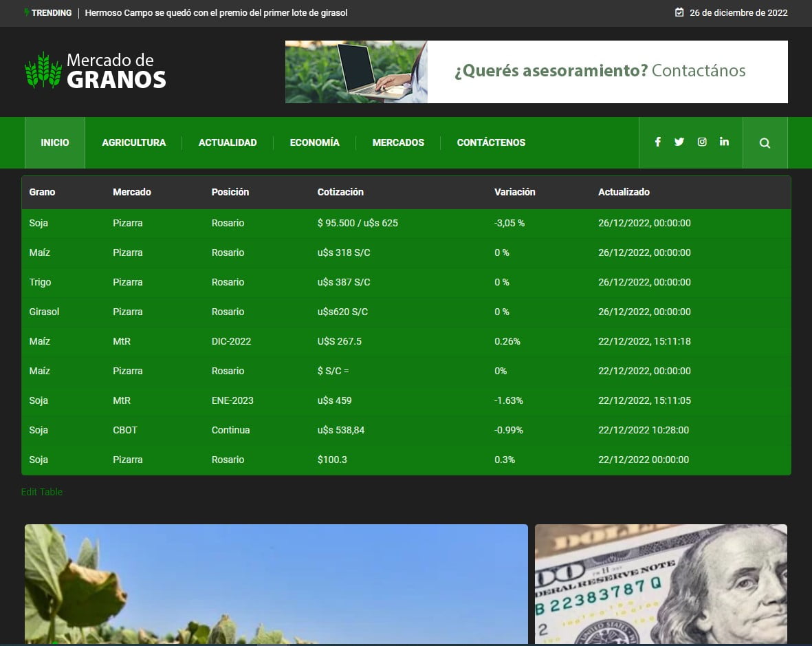Click the CBOT market cell

(x=125, y=430)
